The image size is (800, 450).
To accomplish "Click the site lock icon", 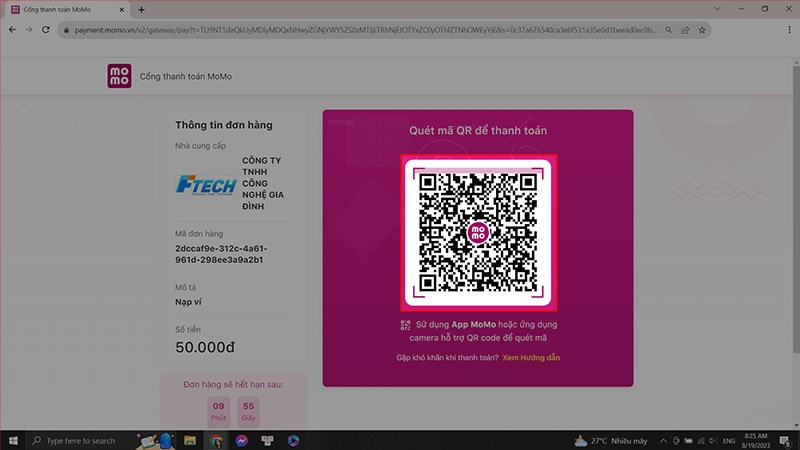I will (66, 30).
